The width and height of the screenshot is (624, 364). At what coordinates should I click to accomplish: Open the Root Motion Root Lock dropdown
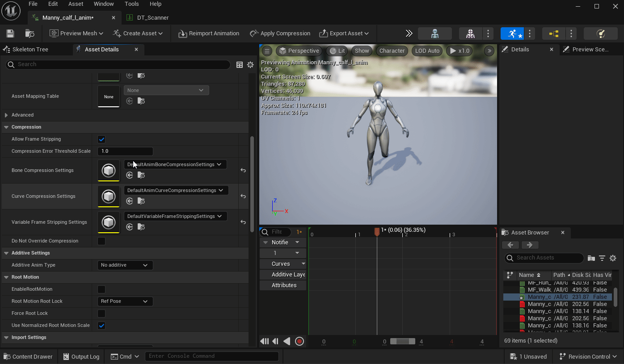(125, 301)
